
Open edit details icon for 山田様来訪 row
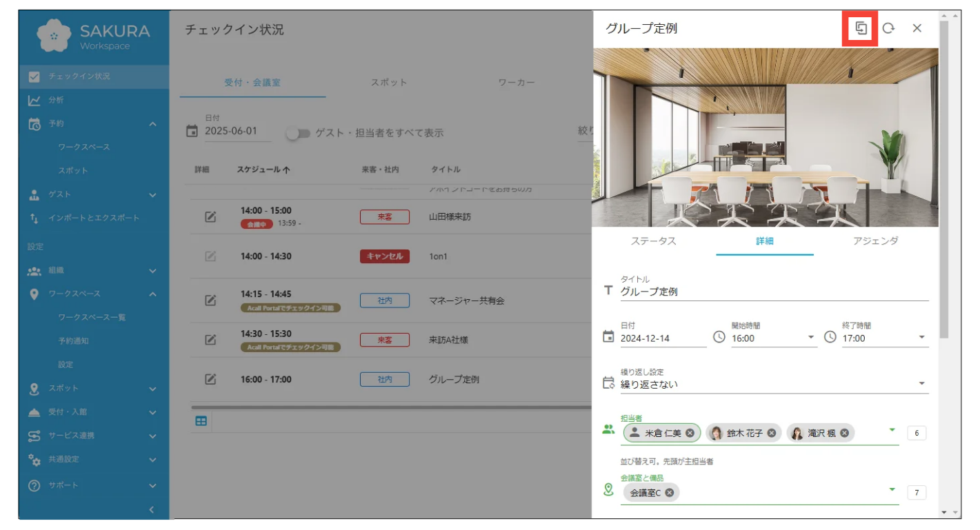(211, 217)
